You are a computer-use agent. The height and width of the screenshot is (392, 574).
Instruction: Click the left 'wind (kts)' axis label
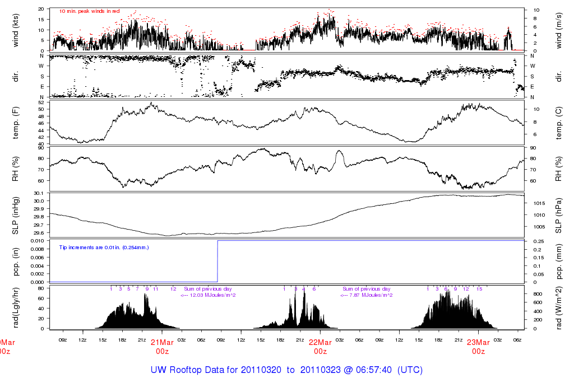tap(15, 30)
